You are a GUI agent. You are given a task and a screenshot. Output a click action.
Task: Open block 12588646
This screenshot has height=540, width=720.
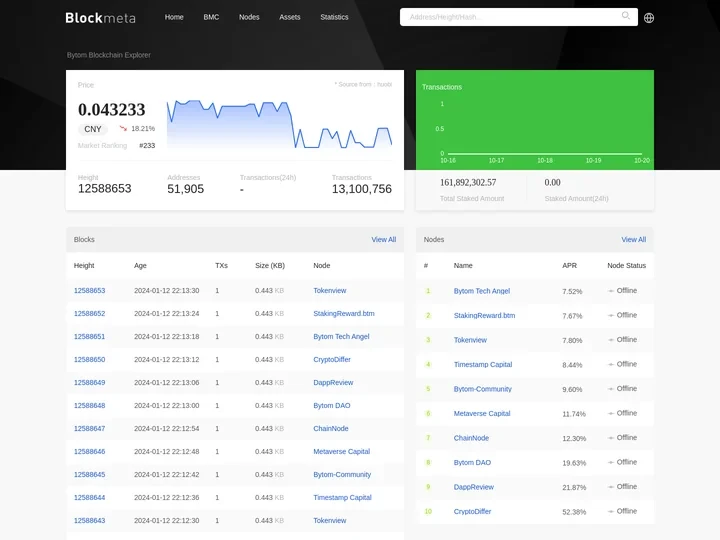[90, 451]
